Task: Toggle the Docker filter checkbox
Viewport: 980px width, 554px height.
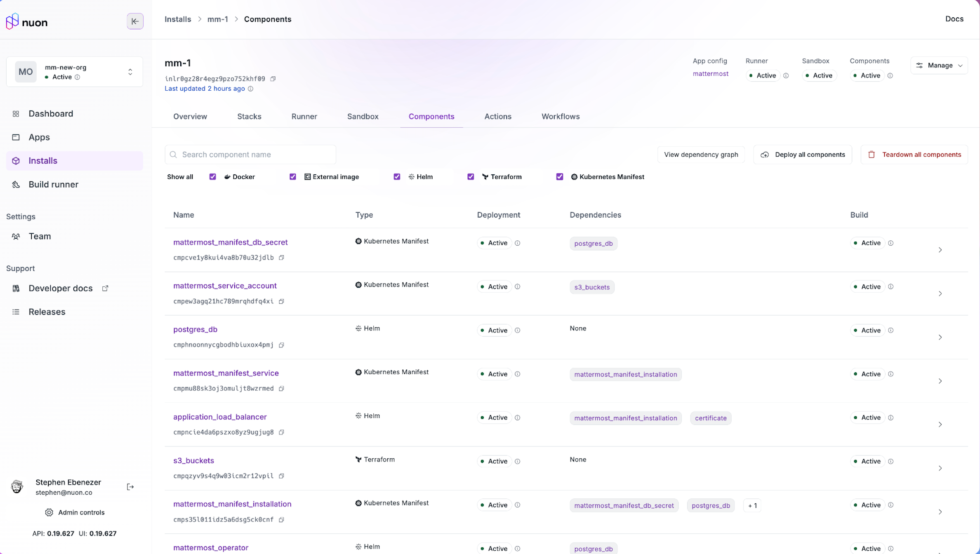Action: 212,177
